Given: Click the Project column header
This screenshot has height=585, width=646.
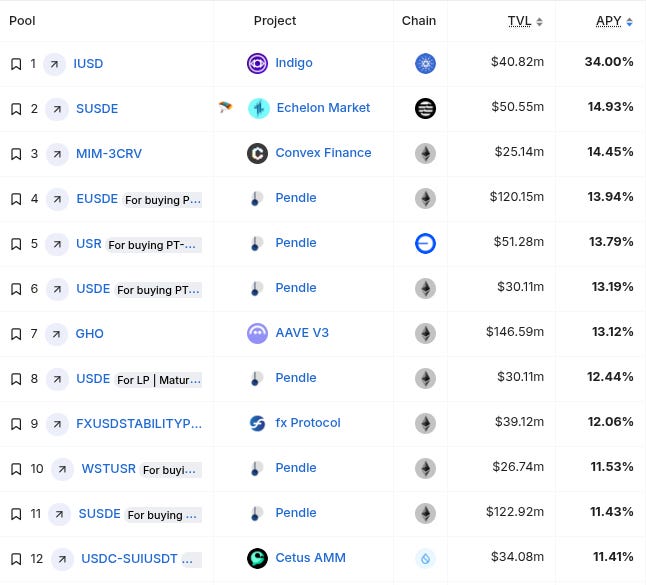Looking at the screenshot, I should click(275, 21).
